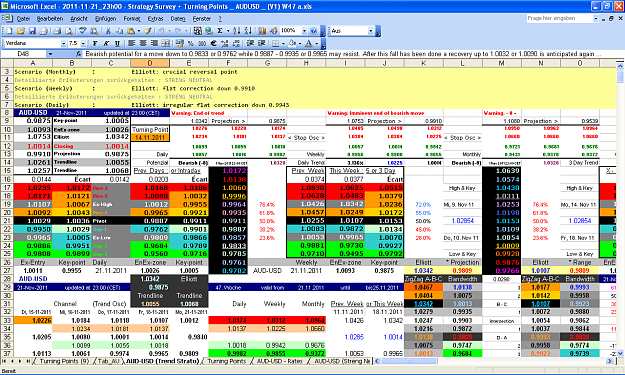Switch to the Tab_AU sheet tab
This screenshot has height=375, width=625.
coord(108,361)
